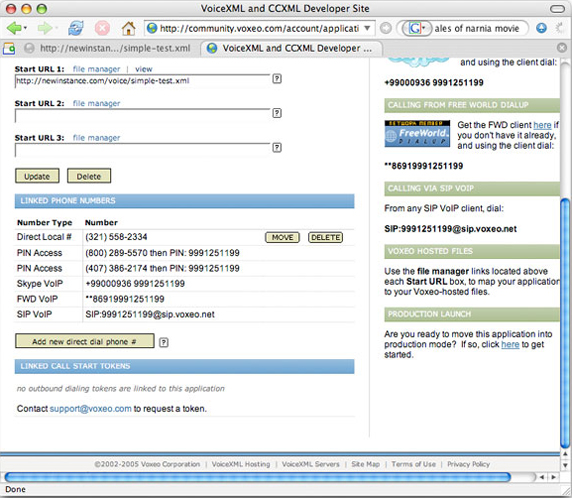Click the SIP:9991251199@sip.voxeo.net table entry

[150, 314]
